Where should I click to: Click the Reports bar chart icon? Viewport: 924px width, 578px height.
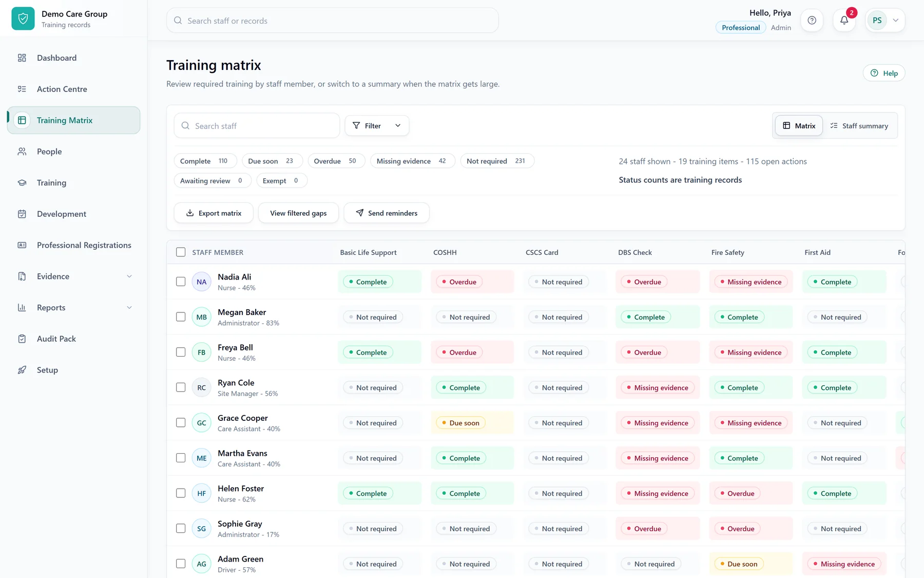[22, 308]
